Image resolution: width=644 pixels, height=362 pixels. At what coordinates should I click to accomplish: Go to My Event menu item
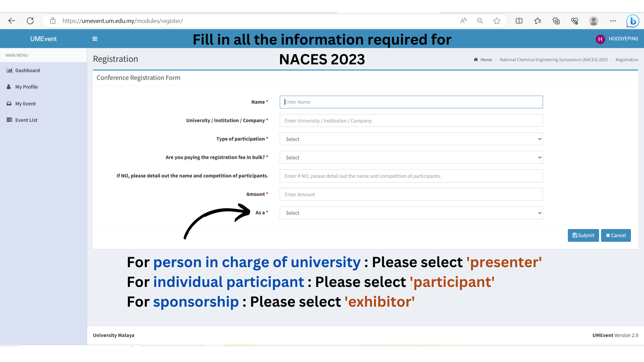tap(25, 104)
